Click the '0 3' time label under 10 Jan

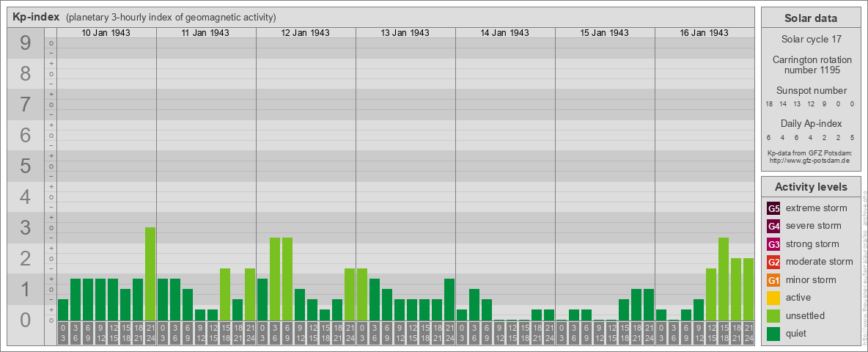63,333
